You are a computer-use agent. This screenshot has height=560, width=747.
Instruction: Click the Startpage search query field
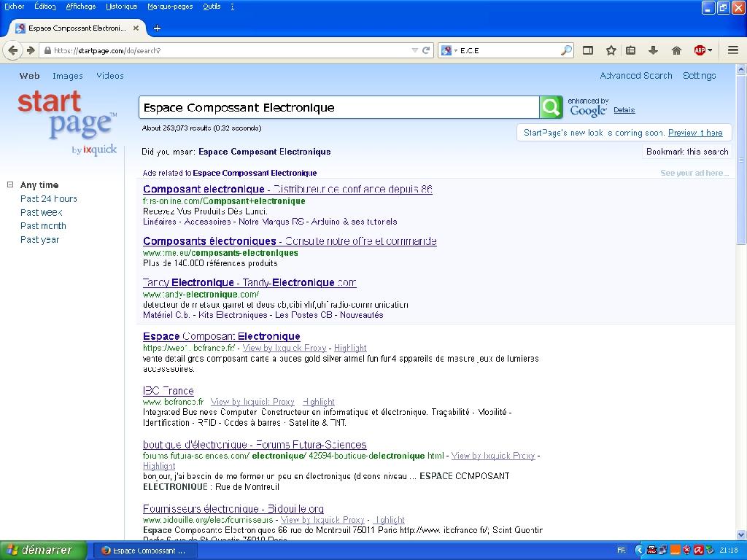tap(339, 107)
